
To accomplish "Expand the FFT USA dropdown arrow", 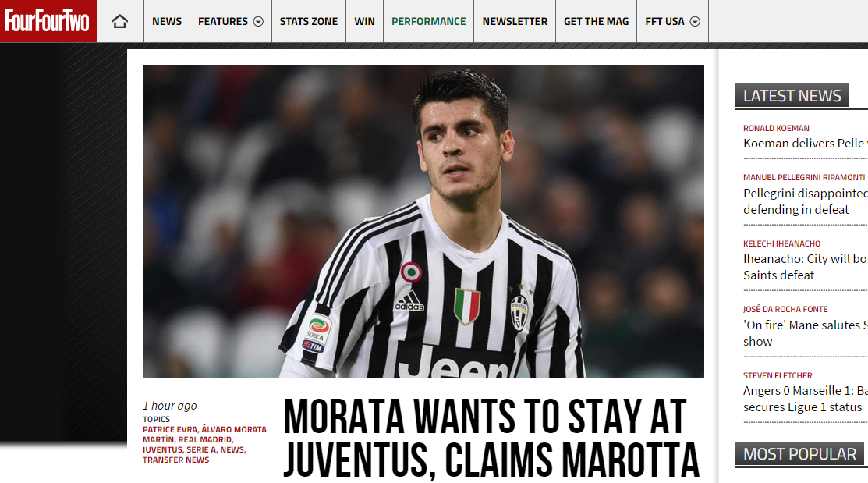I will tap(695, 22).
